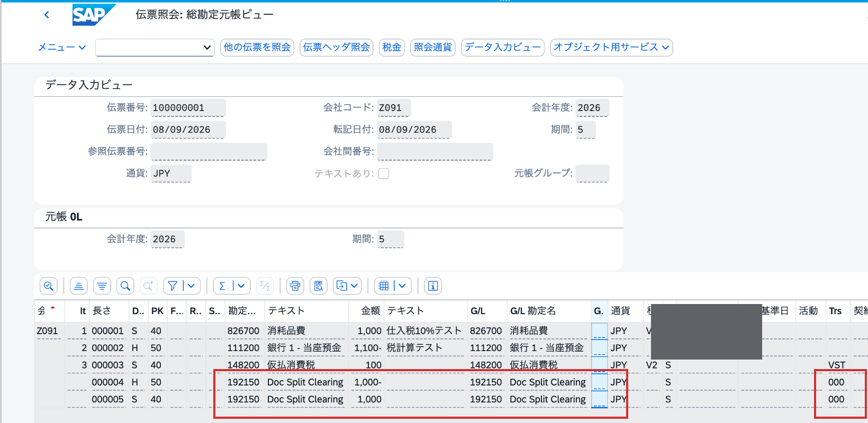This screenshot has width=868, height=423.
Task: Click the 会社コード field Z091
Action: [394, 108]
